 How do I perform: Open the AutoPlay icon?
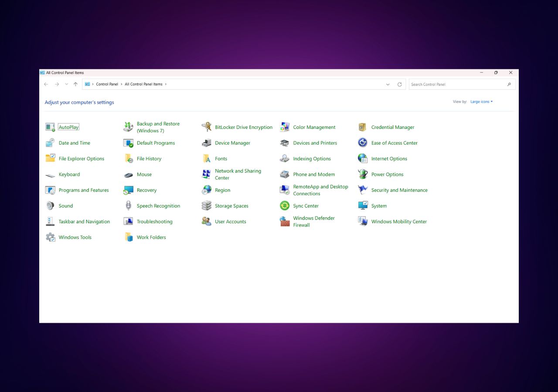[x=51, y=127]
